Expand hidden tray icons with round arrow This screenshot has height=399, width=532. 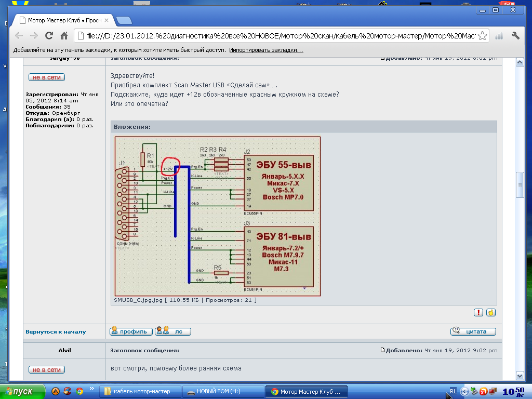click(464, 392)
